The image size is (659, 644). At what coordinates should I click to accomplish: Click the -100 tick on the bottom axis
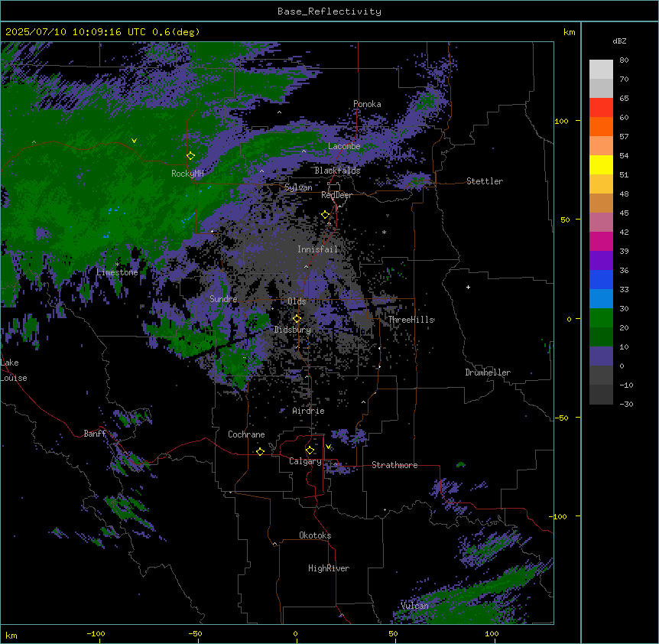(x=96, y=633)
